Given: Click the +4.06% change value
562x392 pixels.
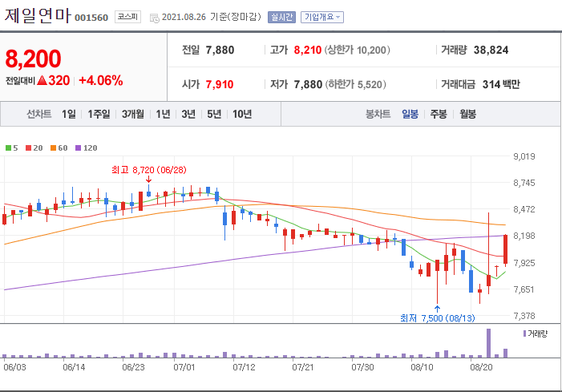Looking at the screenshot, I should tap(101, 80).
